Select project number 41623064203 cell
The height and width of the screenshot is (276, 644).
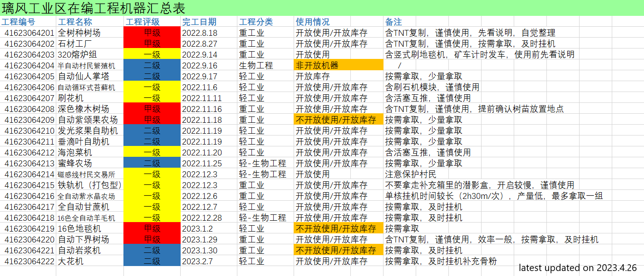(29, 54)
